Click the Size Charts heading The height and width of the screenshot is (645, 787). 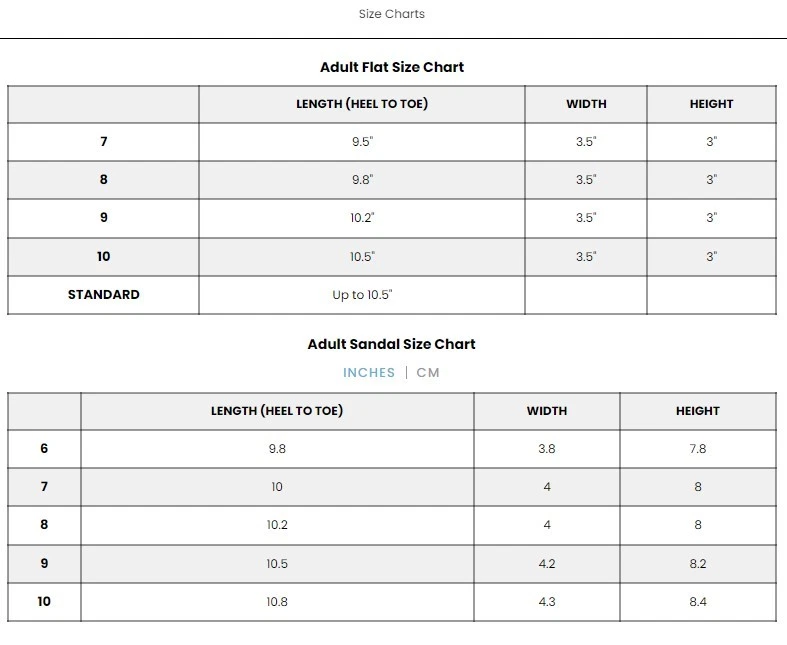(392, 14)
